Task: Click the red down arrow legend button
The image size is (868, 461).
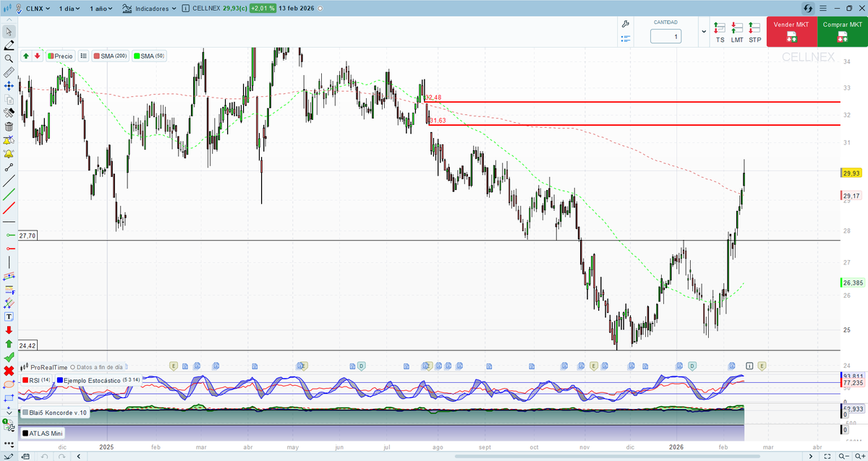Action: pos(37,56)
